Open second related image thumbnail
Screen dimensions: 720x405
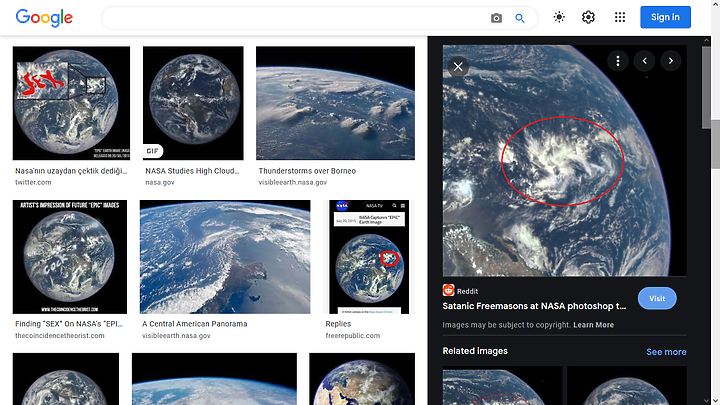coord(627,385)
